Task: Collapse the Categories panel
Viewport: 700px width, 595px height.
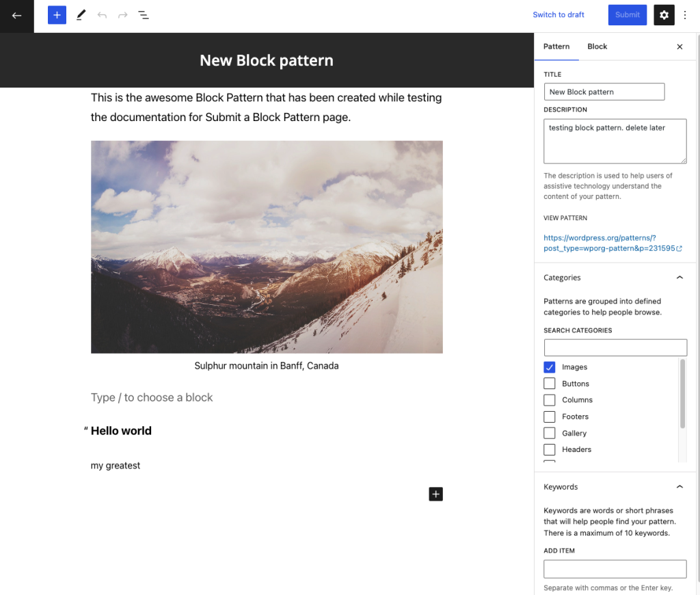Action: pyautogui.click(x=679, y=278)
